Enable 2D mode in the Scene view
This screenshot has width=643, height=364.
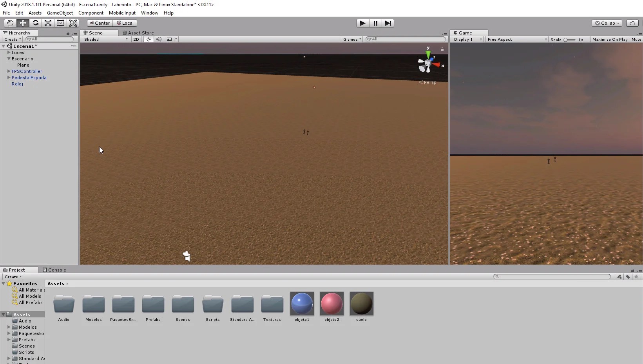pos(136,39)
